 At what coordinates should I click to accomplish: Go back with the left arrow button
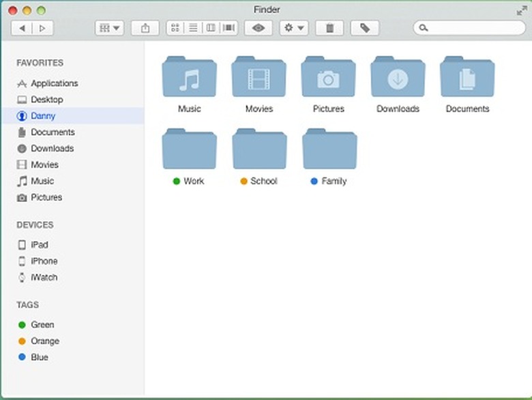22,28
